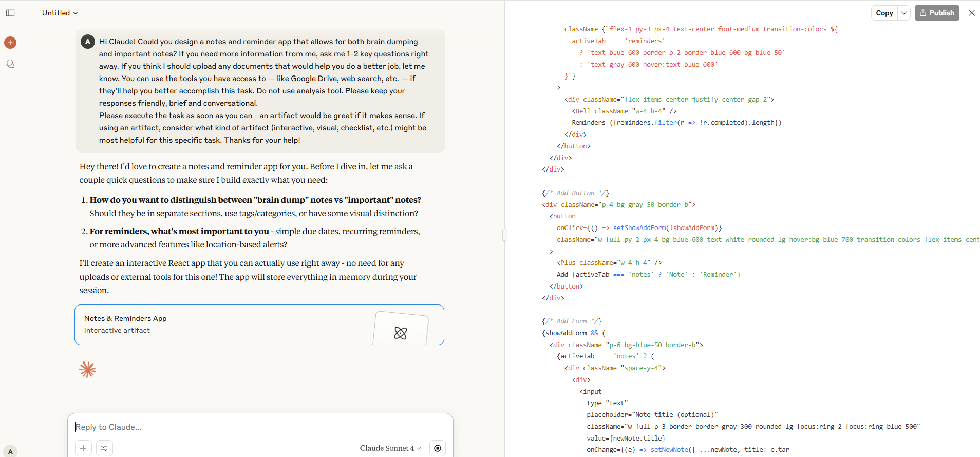Image resolution: width=980 pixels, height=457 pixels.
Task: Close the artifact code panel
Action: point(971,13)
